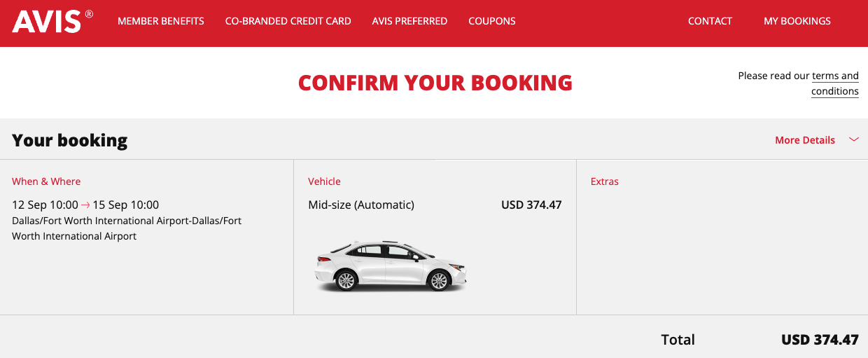
Task: Click the Your booking heading
Action: 70,141
